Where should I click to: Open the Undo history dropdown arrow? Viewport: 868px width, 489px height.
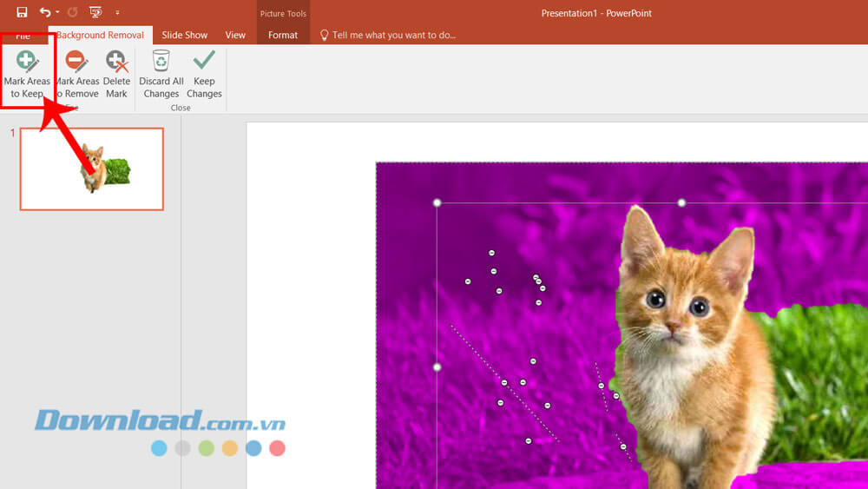57,13
